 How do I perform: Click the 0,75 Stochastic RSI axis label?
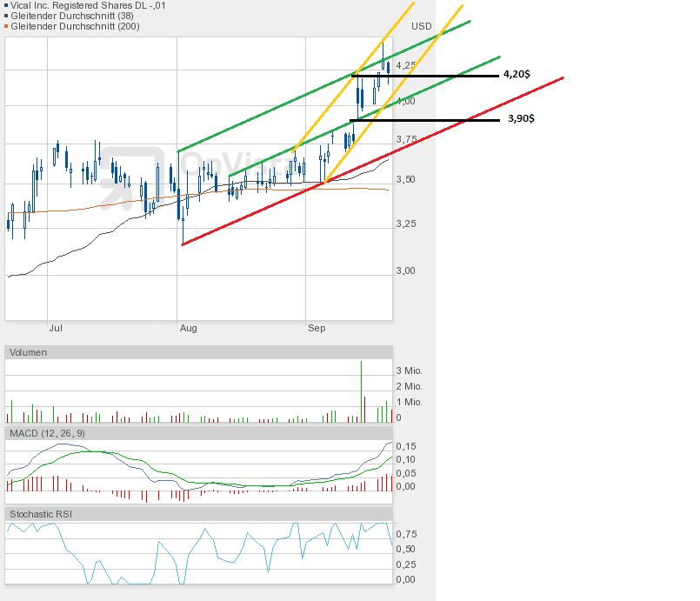[x=406, y=534]
